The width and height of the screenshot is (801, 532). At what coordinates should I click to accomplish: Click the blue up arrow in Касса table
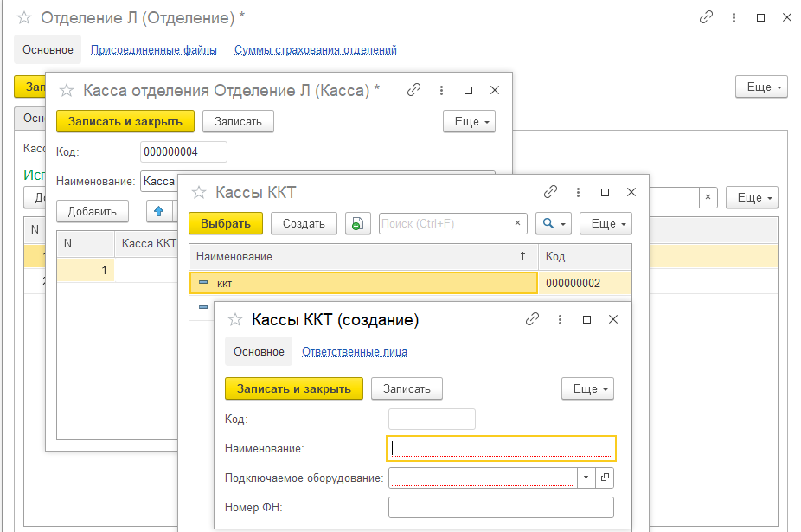point(158,210)
